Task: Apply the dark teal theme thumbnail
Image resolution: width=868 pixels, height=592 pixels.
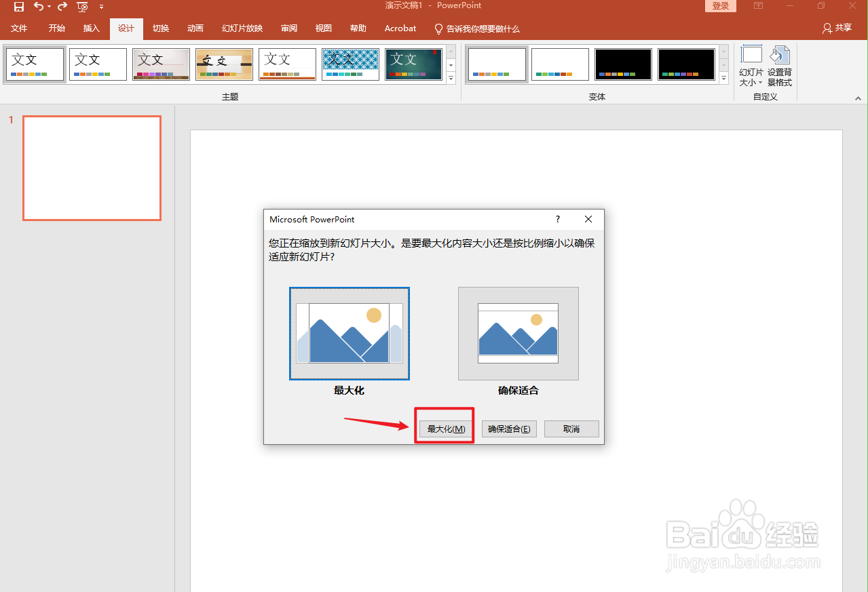Action: pos(413,64)
